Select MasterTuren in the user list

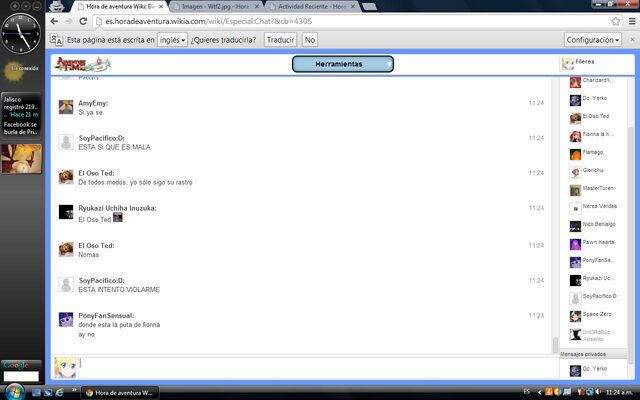pyautogui.click(x=593, y=189)
